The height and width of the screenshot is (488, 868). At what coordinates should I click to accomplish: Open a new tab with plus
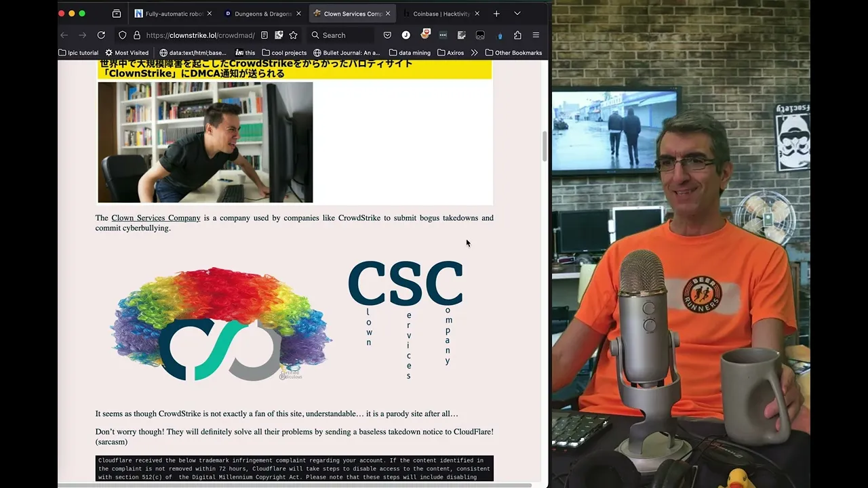tap(496, 14)
